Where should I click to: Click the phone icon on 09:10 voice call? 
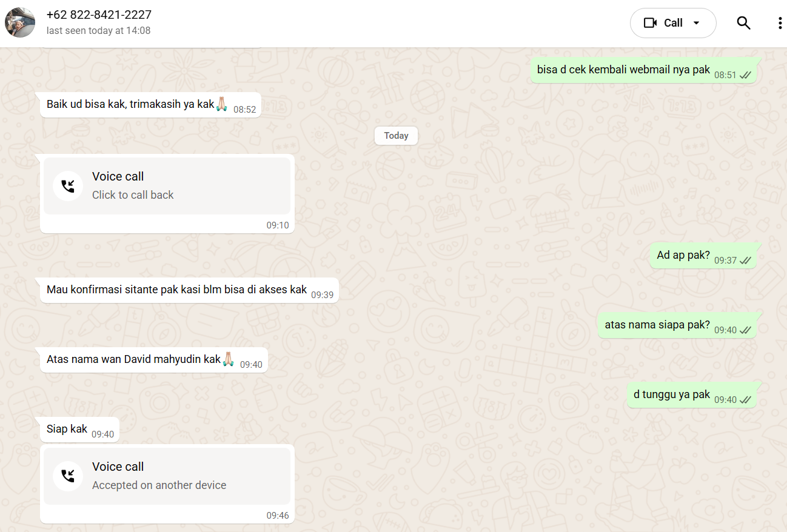[x=68, y=186]
